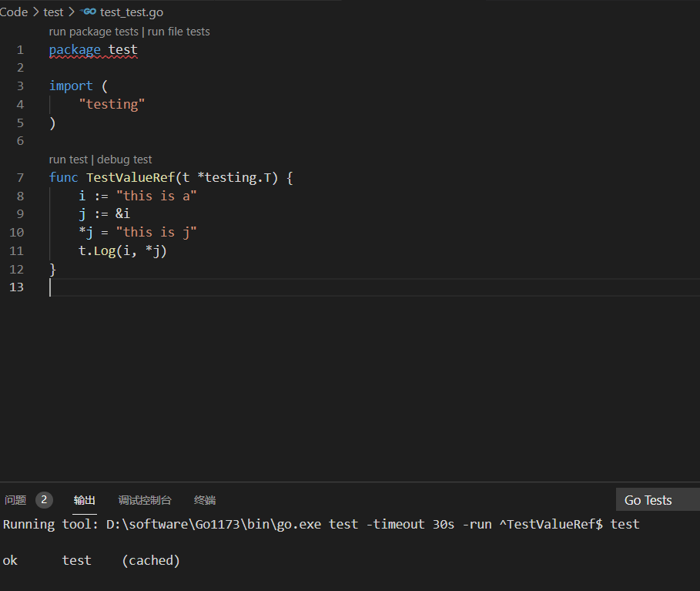Viewport: 700px width, 591px height.
Task: Click the Go file icon in the breadcrumb
Action: point(88,12)
